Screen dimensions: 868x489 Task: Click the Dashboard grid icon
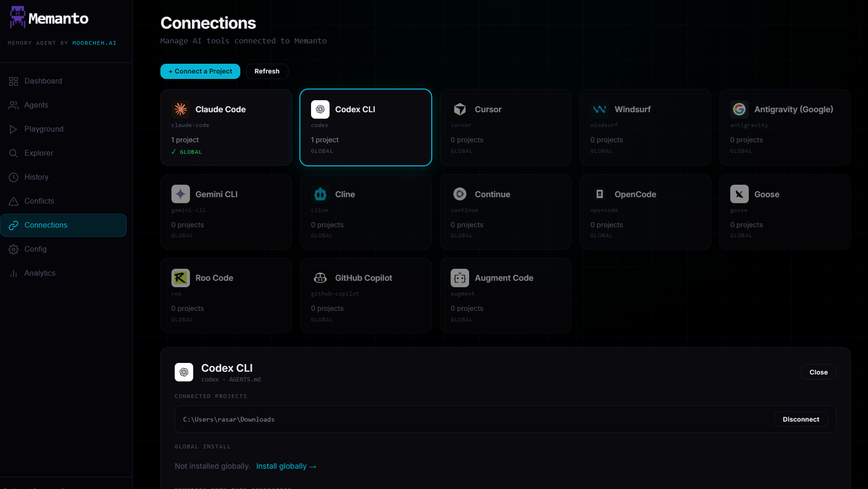click(x=13, y=81)
